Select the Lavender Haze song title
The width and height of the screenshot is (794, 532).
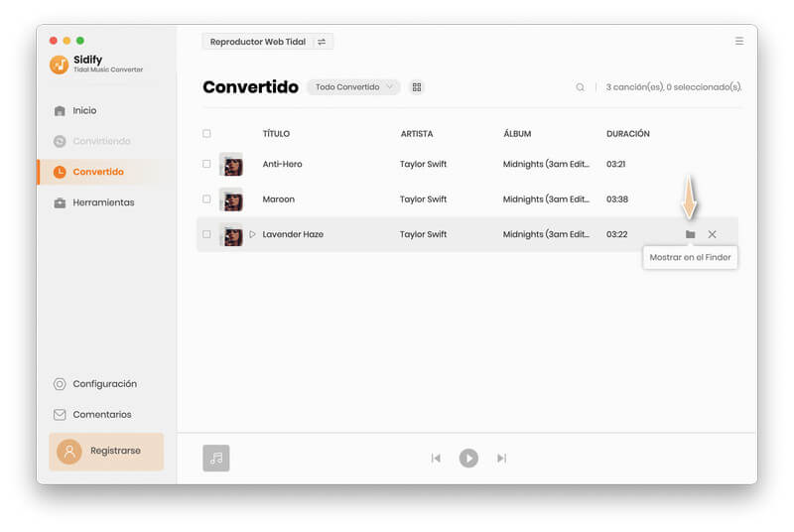pyautogui.click(x=293, y=234)
